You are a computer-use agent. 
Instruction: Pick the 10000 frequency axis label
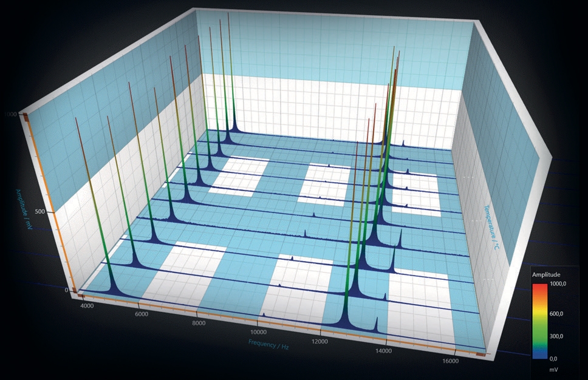point(257,333)
